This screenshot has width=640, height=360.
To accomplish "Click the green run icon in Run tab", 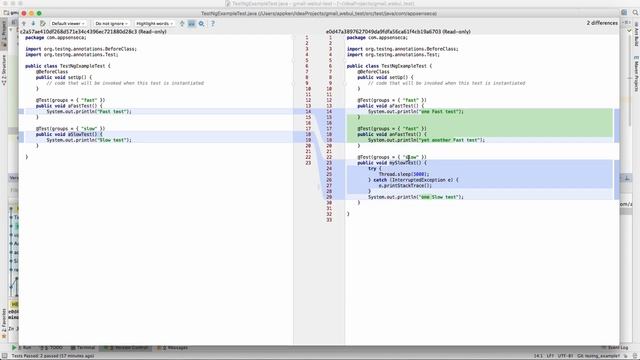I will coord(13,348).
